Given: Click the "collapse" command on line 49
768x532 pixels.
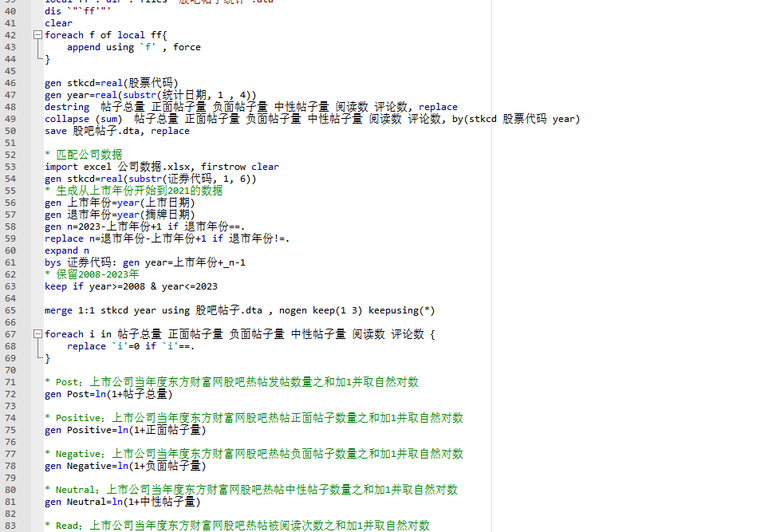Looking at the screenshot, I should point(67,119).
